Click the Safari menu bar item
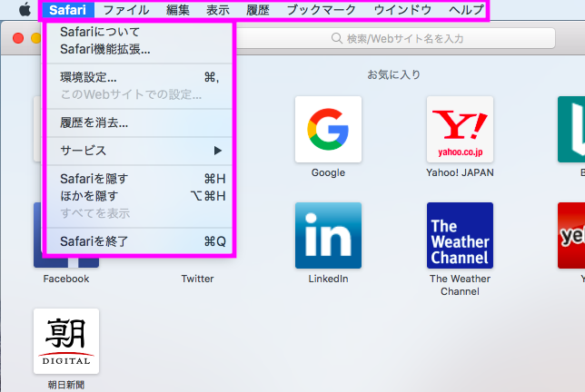585x392 pixels. pos(67,10)
